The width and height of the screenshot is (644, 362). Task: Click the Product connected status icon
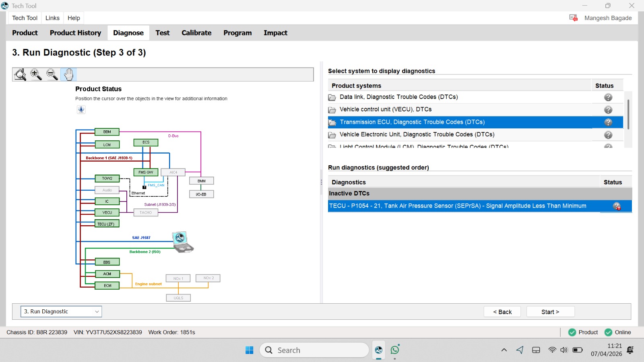(x=572, y=332)
